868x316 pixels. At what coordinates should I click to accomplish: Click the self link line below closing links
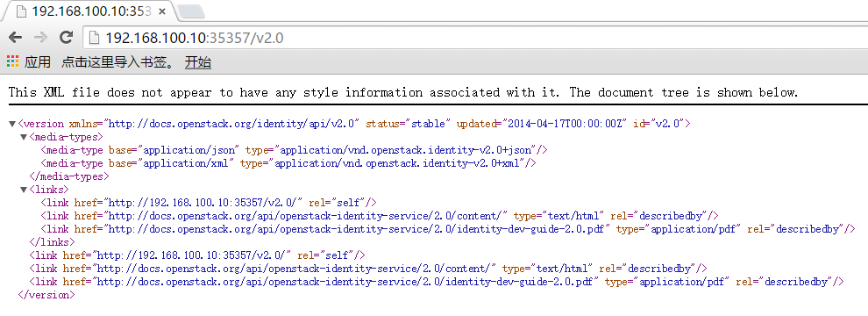197,255
